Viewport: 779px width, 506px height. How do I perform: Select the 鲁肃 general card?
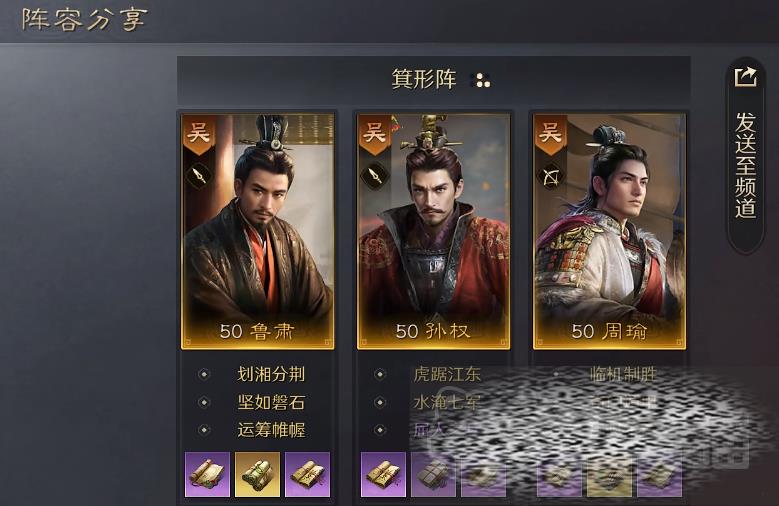257,232
